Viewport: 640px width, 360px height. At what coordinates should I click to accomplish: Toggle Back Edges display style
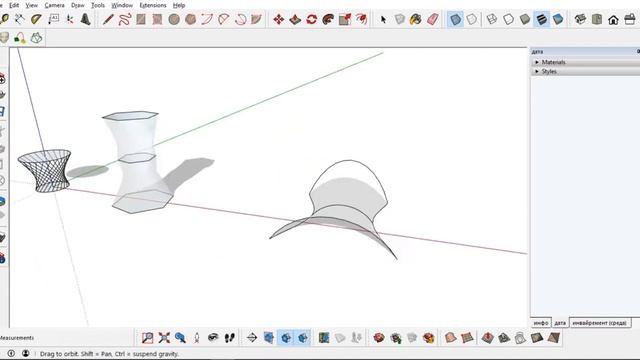point(472,19)
